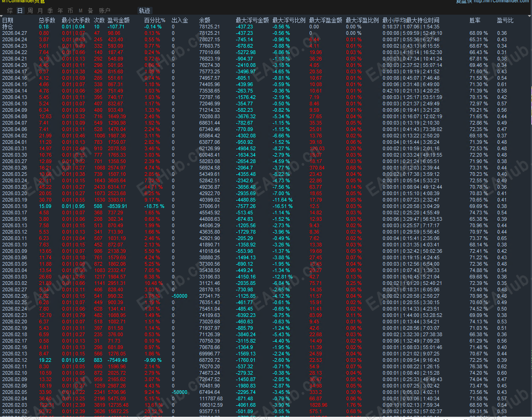Sort by the 盈亏金额 column header
The height and width of the screenshot is (420, 532).
click(x=118, y=20)
